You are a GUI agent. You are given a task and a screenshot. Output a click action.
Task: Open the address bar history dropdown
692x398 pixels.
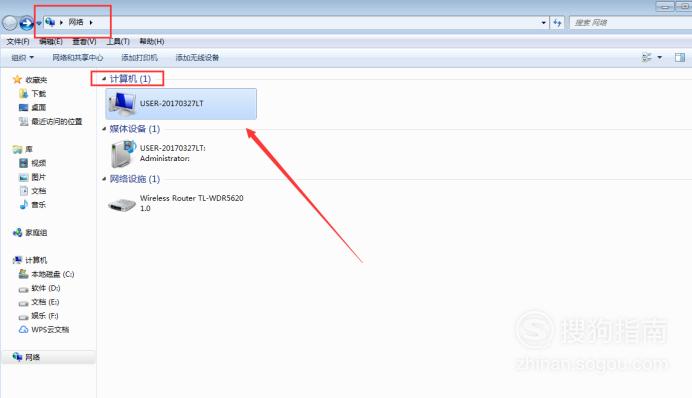tap(543, 23)
